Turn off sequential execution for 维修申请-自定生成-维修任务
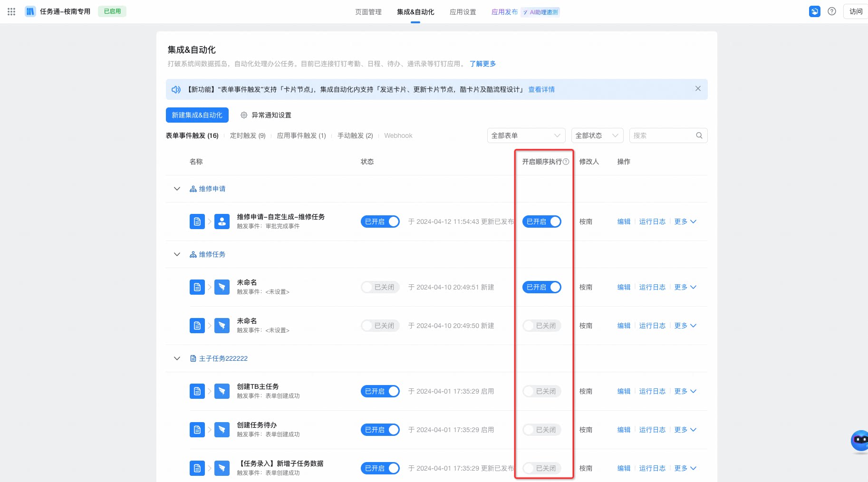The image size is (868, 482). pyautogui.click(x=541, y=222)
